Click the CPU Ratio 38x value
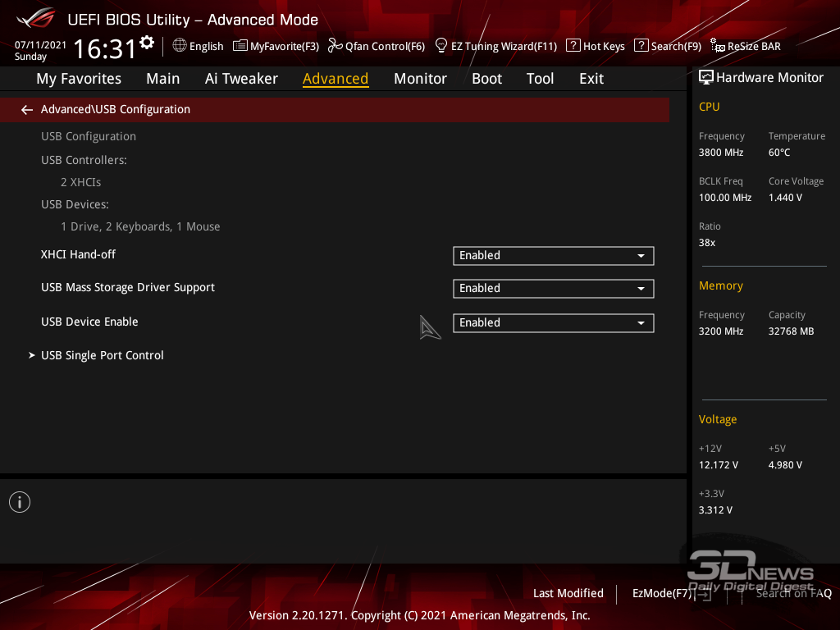Image resolution: width=840 pixels, height=630 pixels. tap(707, 243)
